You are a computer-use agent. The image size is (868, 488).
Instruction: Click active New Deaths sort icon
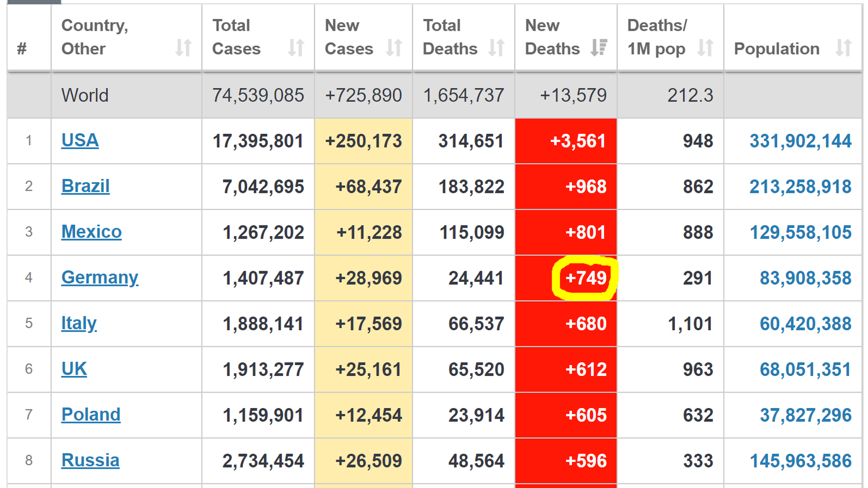[599, 48]
